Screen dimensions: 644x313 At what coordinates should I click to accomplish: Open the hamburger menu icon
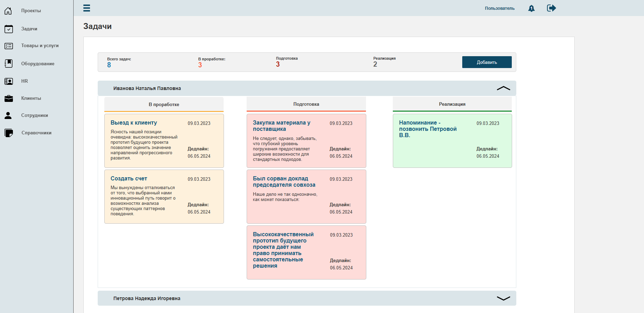[x=87, y=8]
